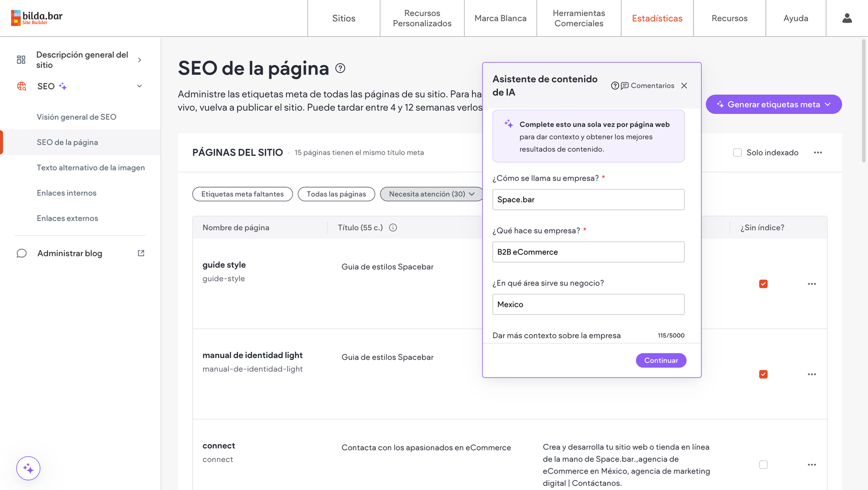
Task: Click title 'Contacta con los apasionados en eCommerce'
Action: 426,448
